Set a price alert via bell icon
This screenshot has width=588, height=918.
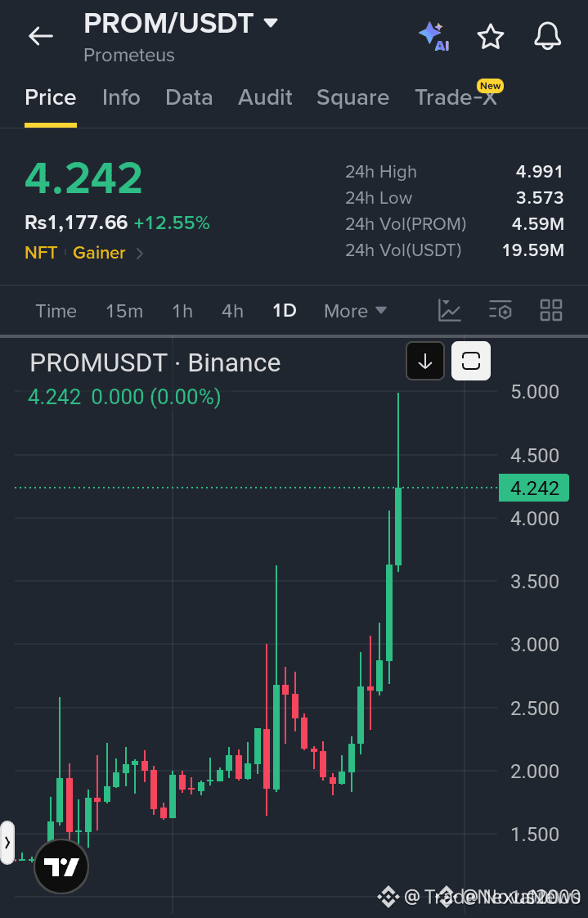click(548, 36)
